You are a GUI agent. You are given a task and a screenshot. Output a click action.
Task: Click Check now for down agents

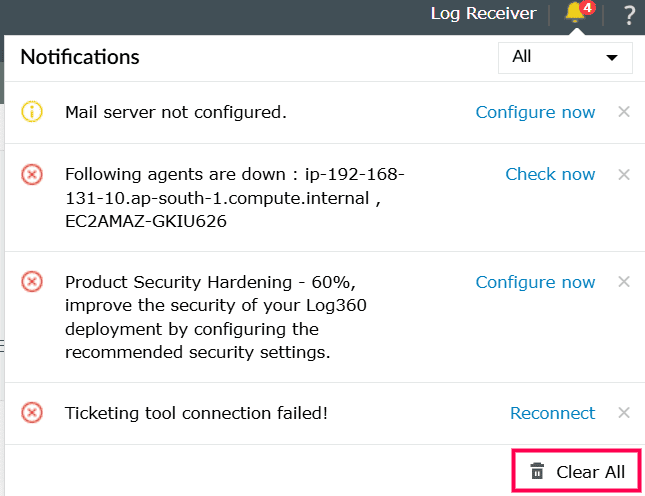(550, 174)
